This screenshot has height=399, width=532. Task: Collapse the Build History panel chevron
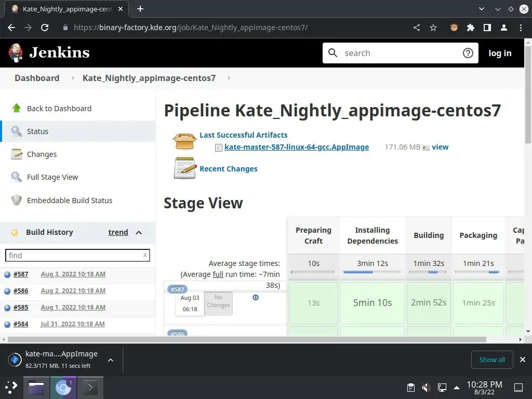pyautogui.click(x=139, y=232)
